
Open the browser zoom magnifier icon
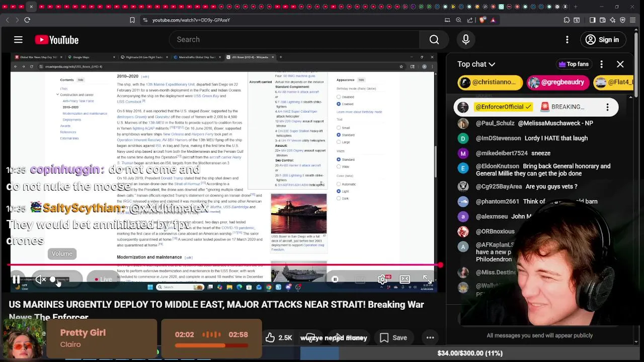tap(458, 20)
